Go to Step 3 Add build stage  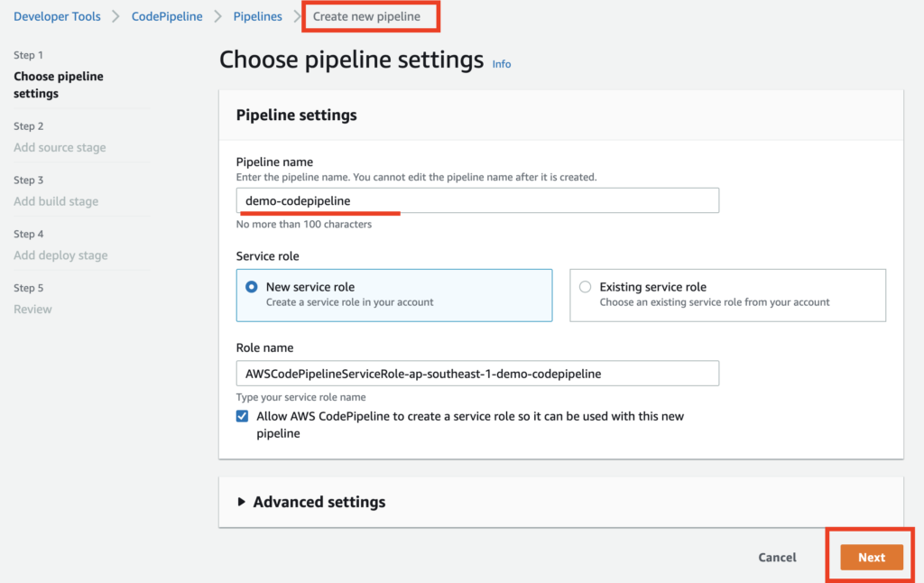tap(56, 201)
